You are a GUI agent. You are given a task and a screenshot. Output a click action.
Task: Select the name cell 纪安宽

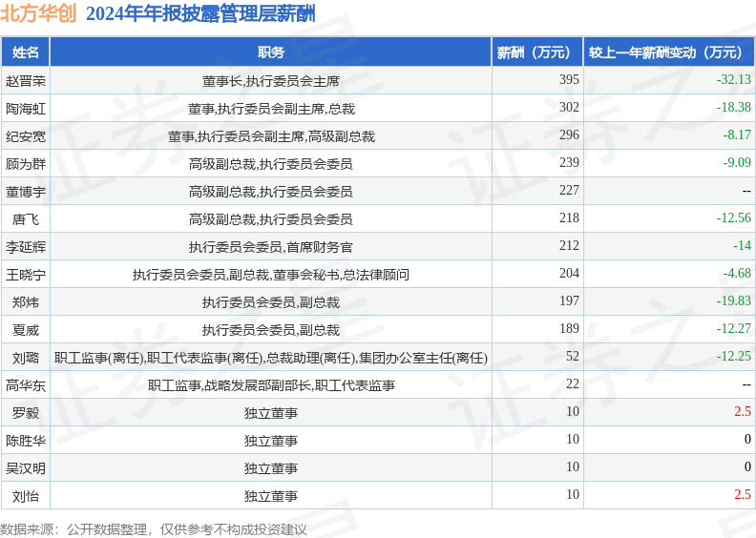(x=26, y=136)
